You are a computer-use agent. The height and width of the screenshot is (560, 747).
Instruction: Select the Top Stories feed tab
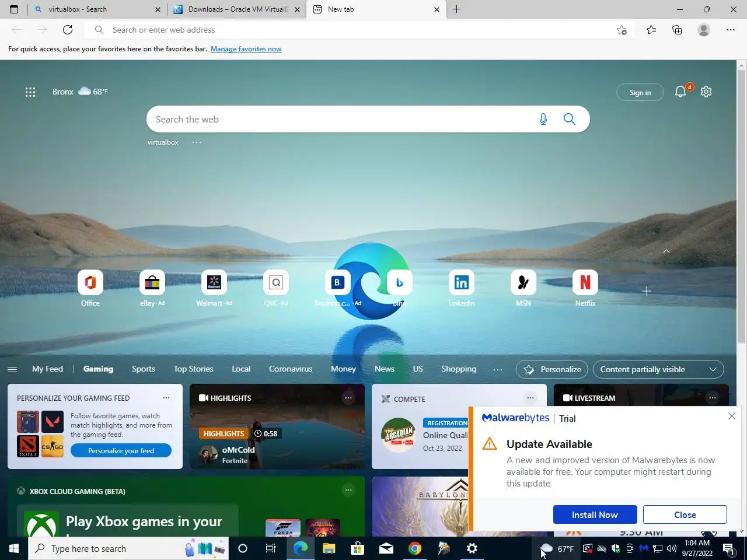tap(193, 369)
